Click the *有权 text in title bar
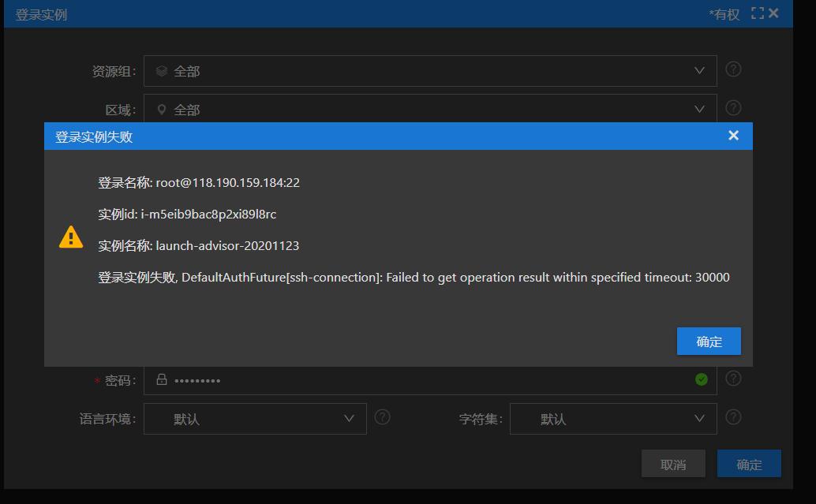This screenshot has height=504, width=816. (724, 14)
